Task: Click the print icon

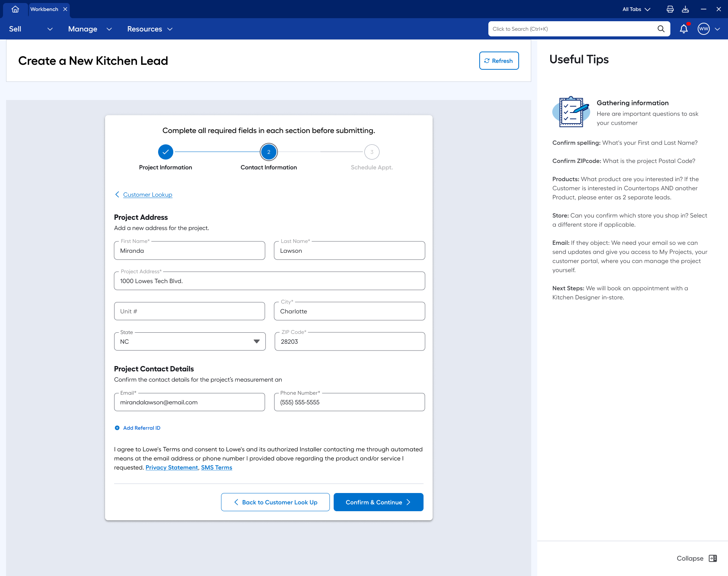Action: (x=670, y=9)
